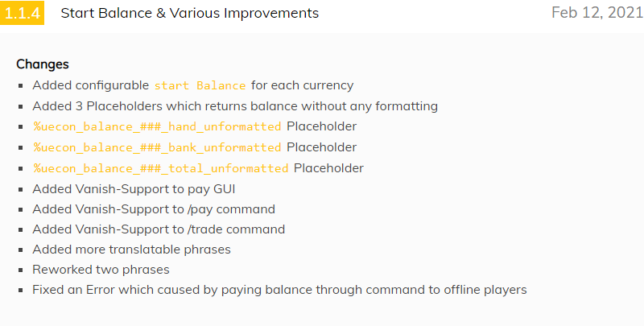Select the %uecon_balance_###_bank_unformatted placeholder code
The height and width of the screenshot is (326, 644).
click(x=157, y=147)
